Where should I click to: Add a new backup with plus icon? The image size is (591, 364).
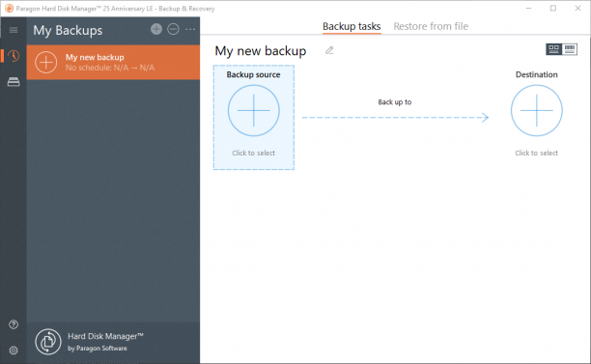pyautogui.click(x=156, y=29)
